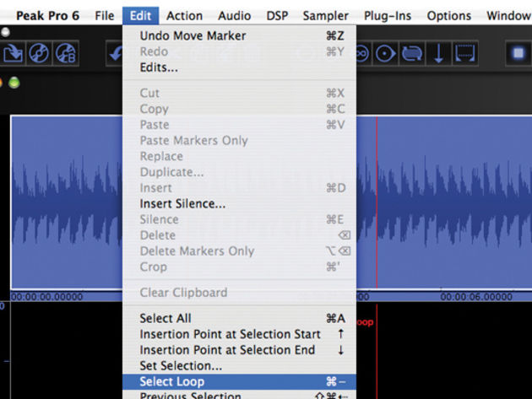
Task: Toggle the loop playback arrows toolbar icon
Action: tap(411, 53)
